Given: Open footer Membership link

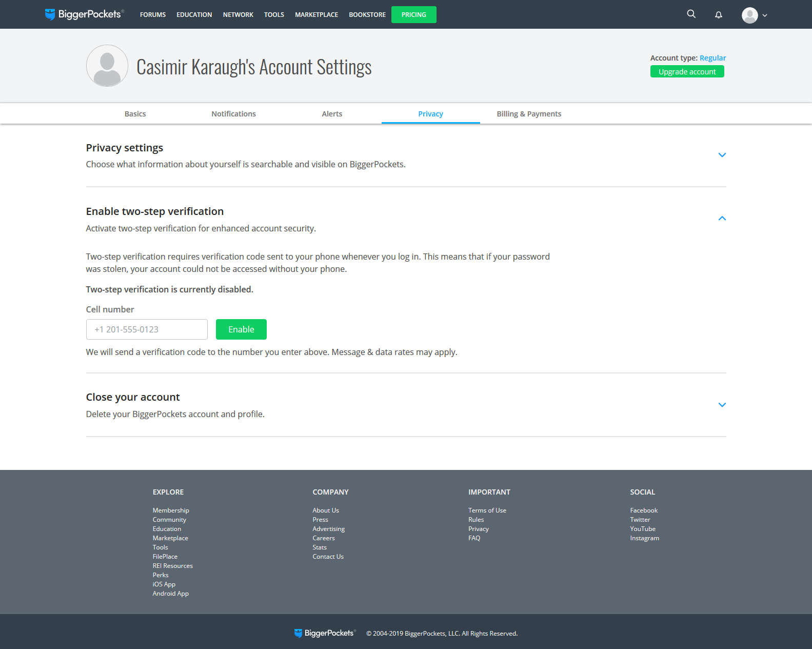Looking at the screenshot, I should [x=171, y=510].
